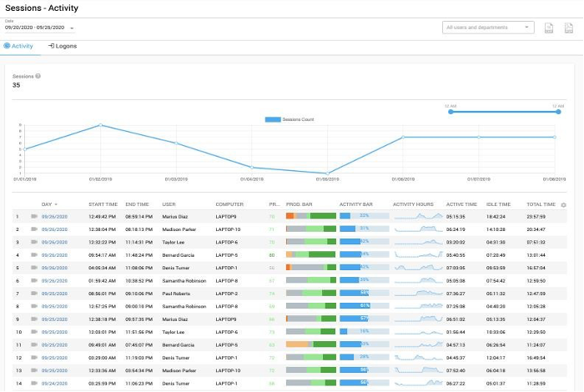
Task: Select user Bernard Garcia in row 4
Action: point(178,255)
